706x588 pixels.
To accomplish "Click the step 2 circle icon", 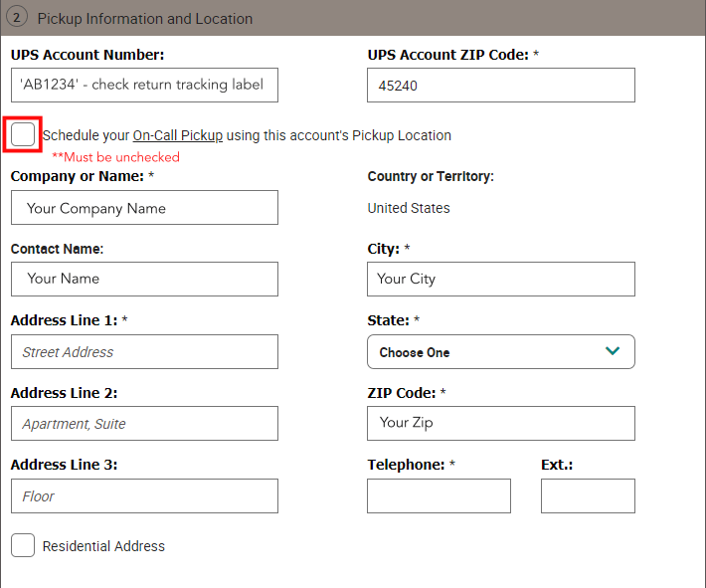I will point(17,18).
